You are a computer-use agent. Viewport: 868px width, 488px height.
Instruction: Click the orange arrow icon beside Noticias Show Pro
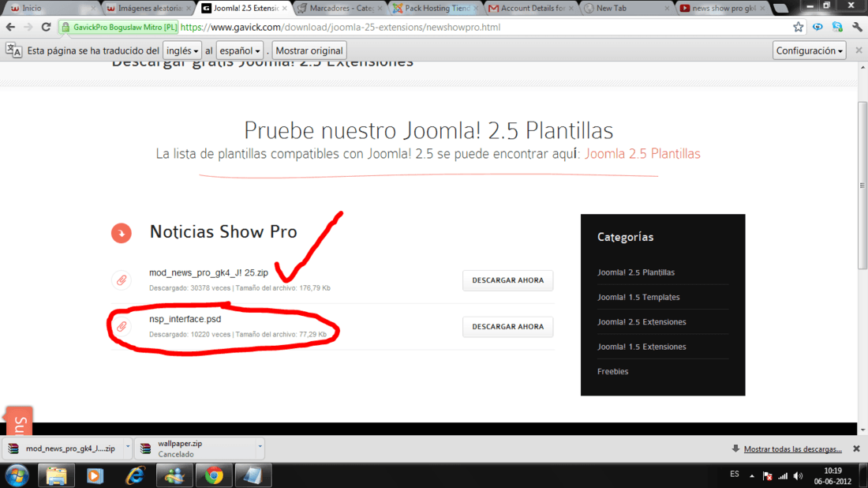122,233
